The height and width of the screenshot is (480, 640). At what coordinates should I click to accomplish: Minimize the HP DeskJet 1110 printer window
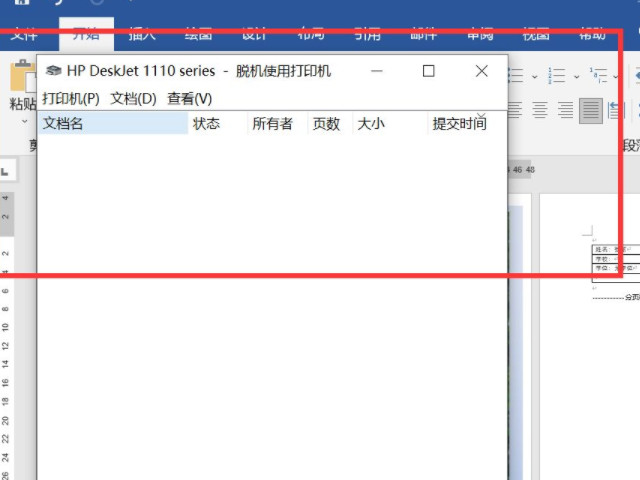point(377,71)
